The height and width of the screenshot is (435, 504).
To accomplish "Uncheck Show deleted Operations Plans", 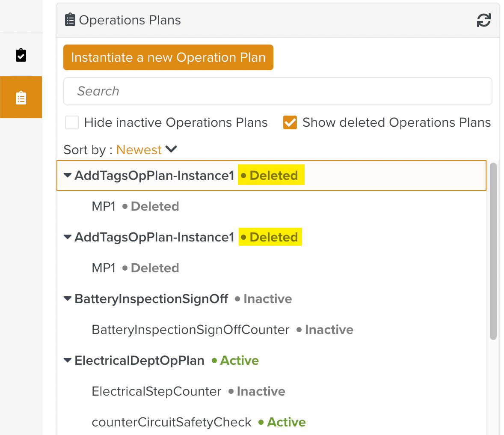I will click(290, 122).
